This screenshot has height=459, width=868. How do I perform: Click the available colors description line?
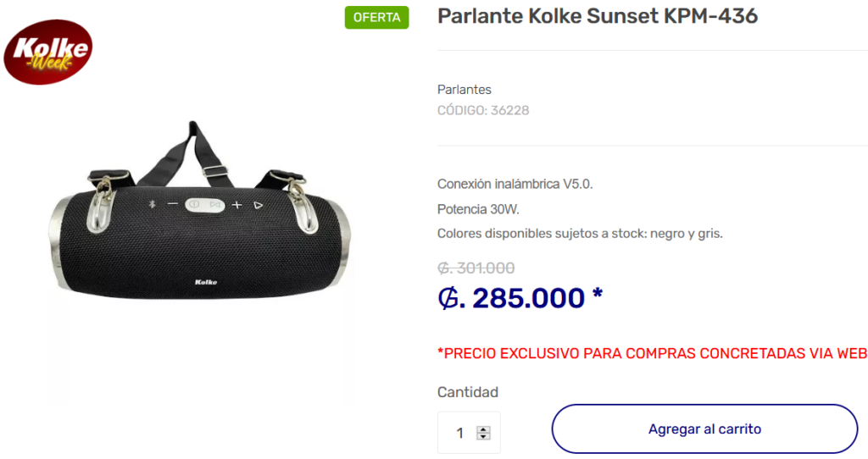pyautogui.click(x=580, y=234)
